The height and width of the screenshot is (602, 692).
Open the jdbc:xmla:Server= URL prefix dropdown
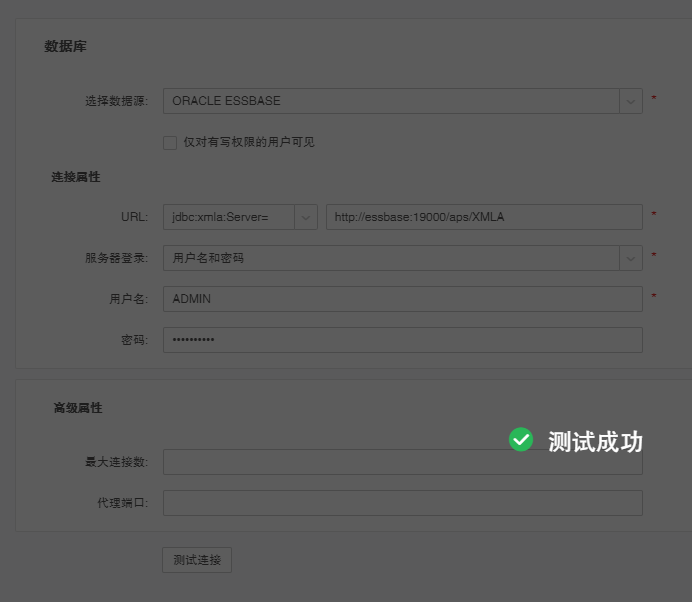point(228,217)
